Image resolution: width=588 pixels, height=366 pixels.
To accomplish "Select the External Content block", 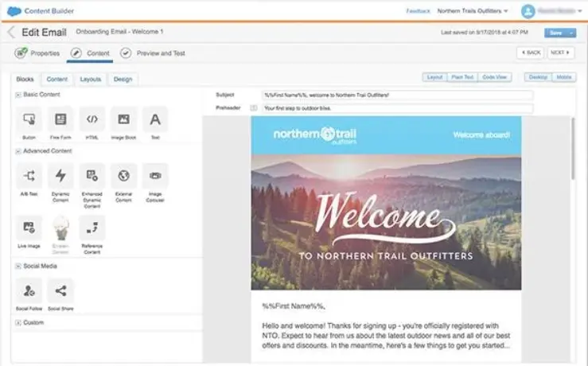I will click(123, 176).
